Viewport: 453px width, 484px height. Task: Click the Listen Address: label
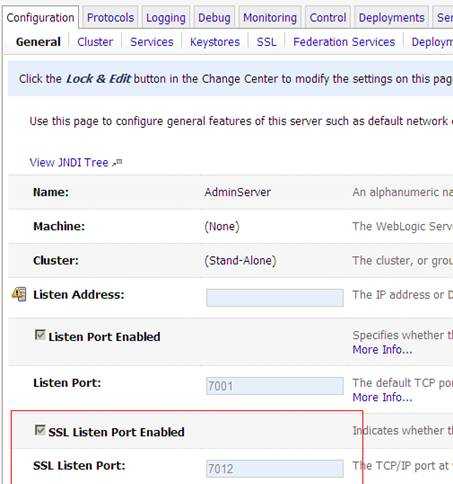[x=79, y=295]
